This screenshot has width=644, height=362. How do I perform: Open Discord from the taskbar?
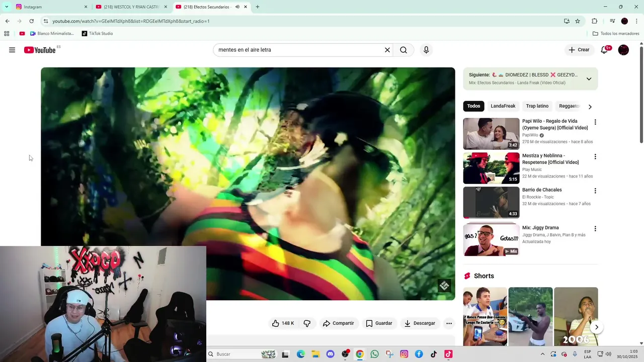tap(330, 354)
